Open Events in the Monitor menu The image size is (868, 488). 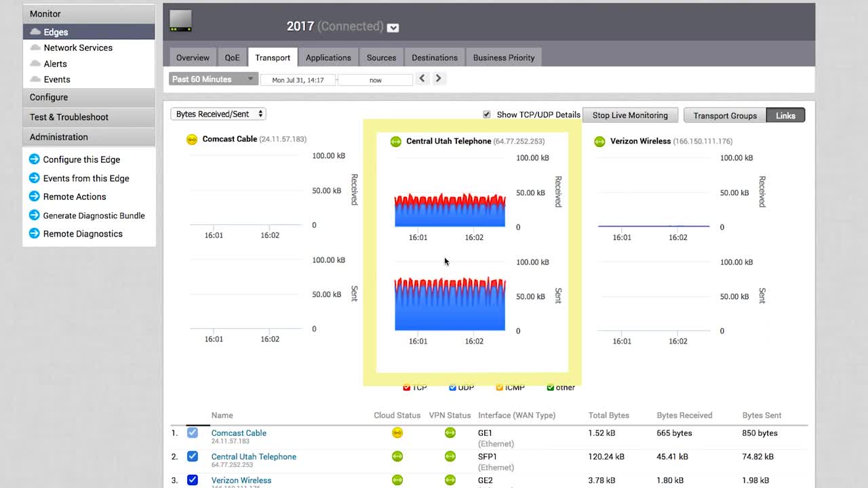57,79
